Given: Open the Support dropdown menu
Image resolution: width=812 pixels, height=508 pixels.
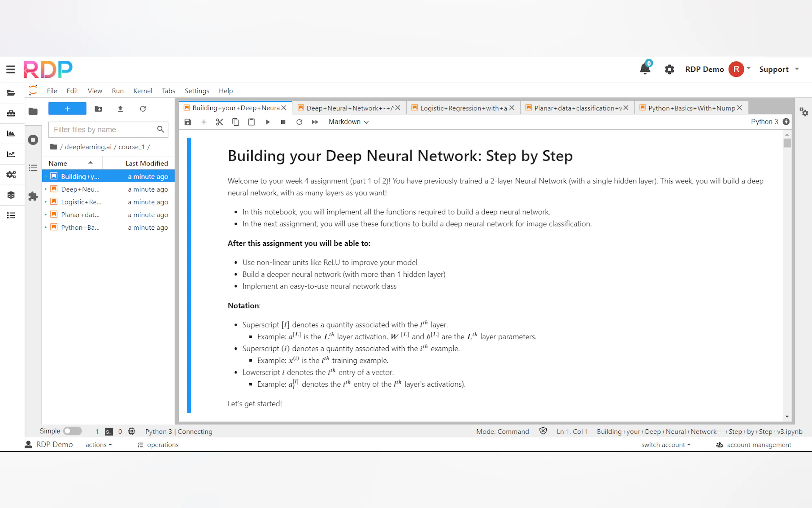Looking at the screenshot, I should click(778, 69).
